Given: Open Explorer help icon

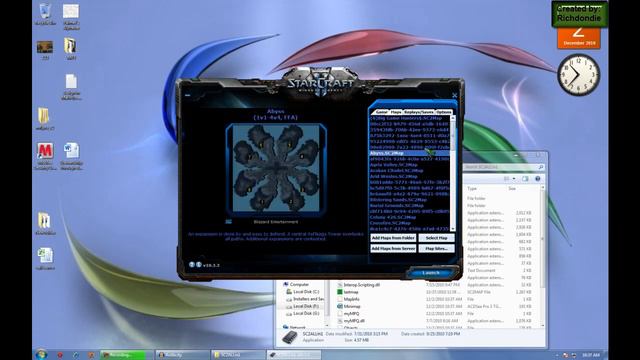Looking at the screenshot, I should tap(538, 179).
